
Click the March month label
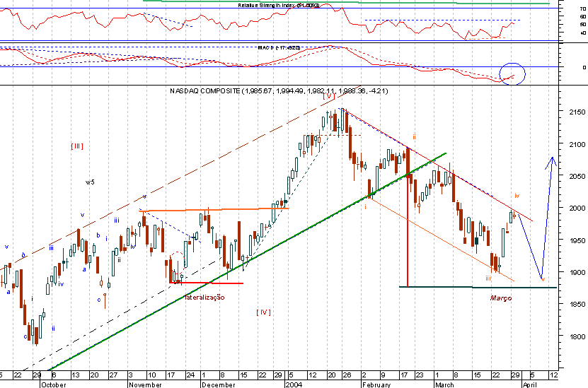(x=445, y=384)
